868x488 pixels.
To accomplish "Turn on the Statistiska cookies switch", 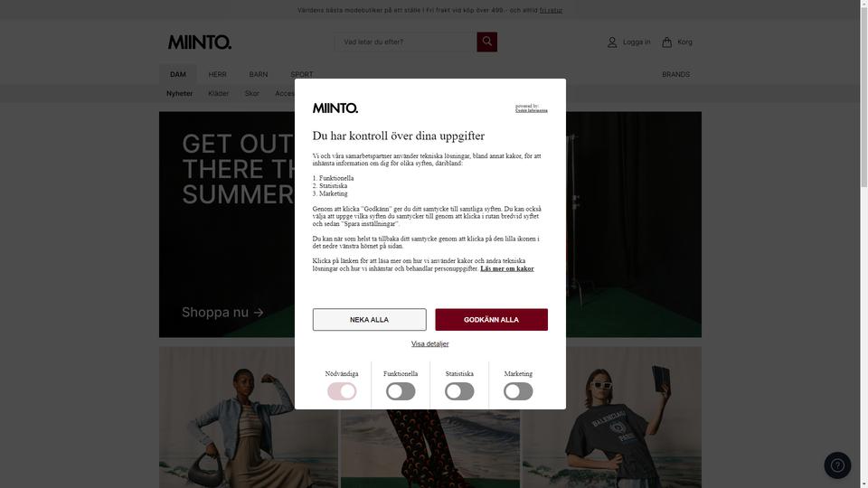I will [x=459, y=391].
